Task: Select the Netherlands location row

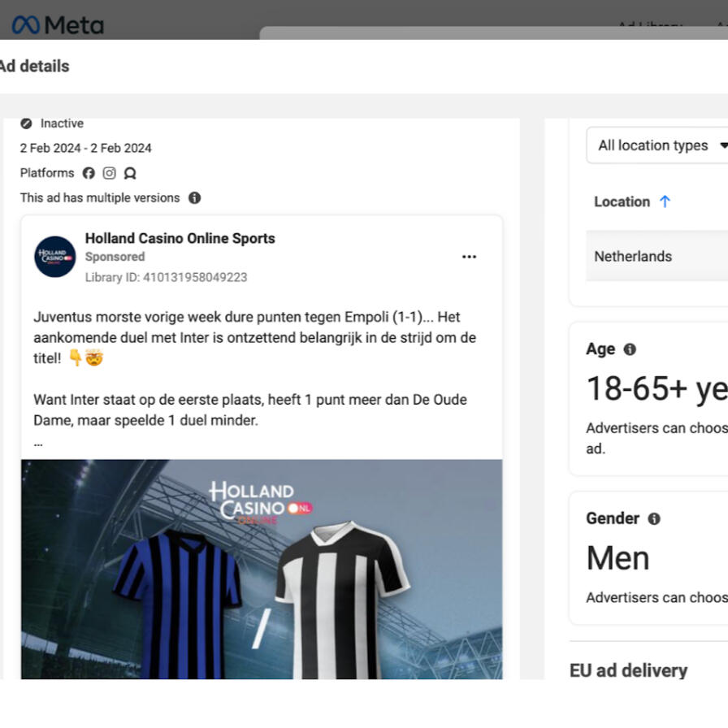Action: 657,256
